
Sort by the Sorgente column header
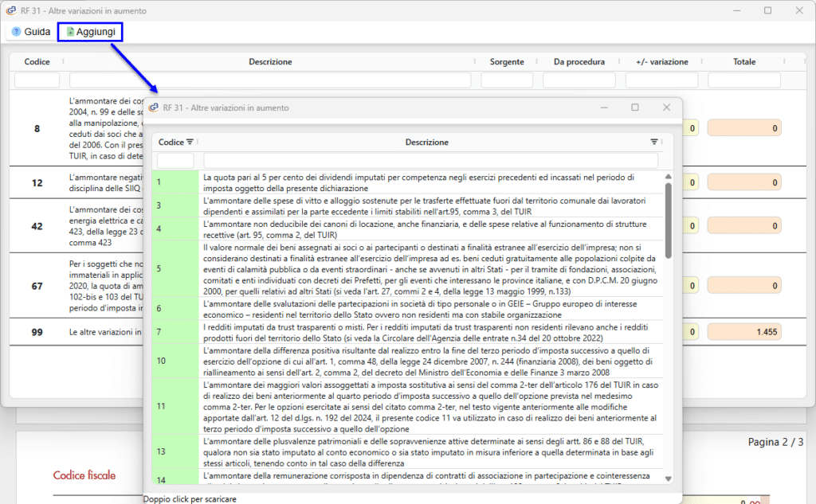pyautogui.click(x=507, y=62)
